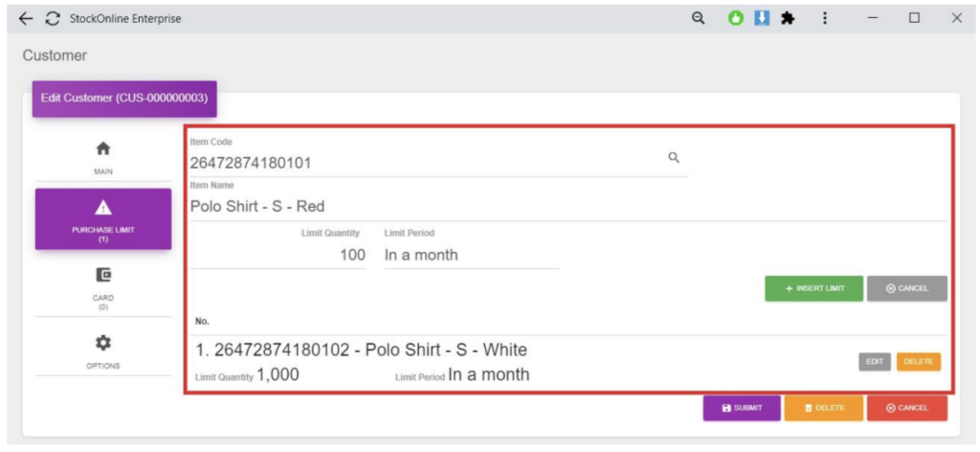
Task: Click the blue download extension icon
Action: (x=762, y=18)
